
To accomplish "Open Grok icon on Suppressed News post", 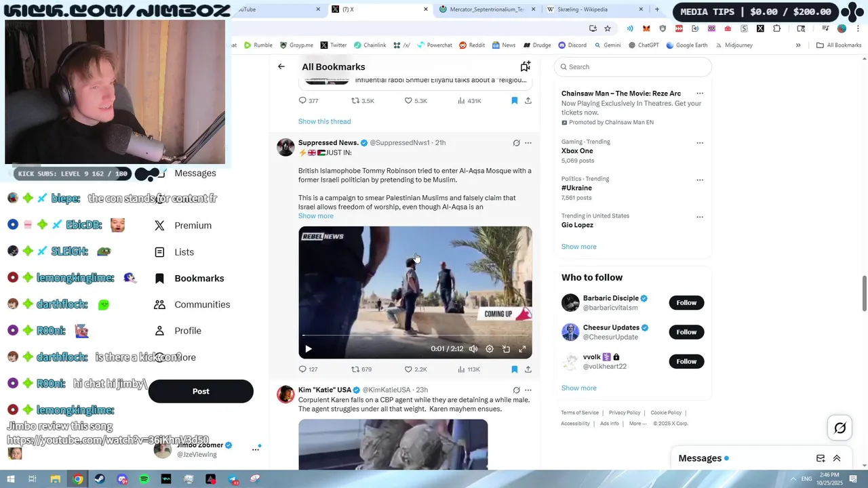I will [516, 143].
